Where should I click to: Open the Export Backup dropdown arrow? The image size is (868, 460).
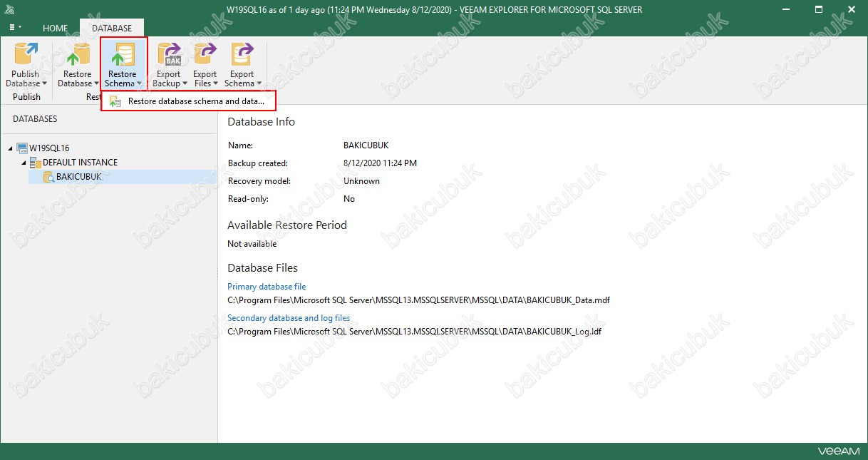pos(185,84)
